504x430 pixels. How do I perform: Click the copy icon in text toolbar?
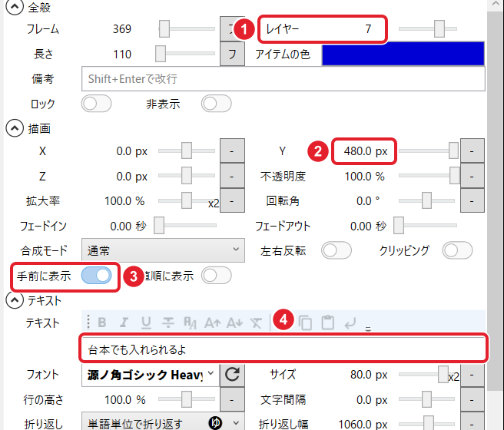[x=305, y=322]
